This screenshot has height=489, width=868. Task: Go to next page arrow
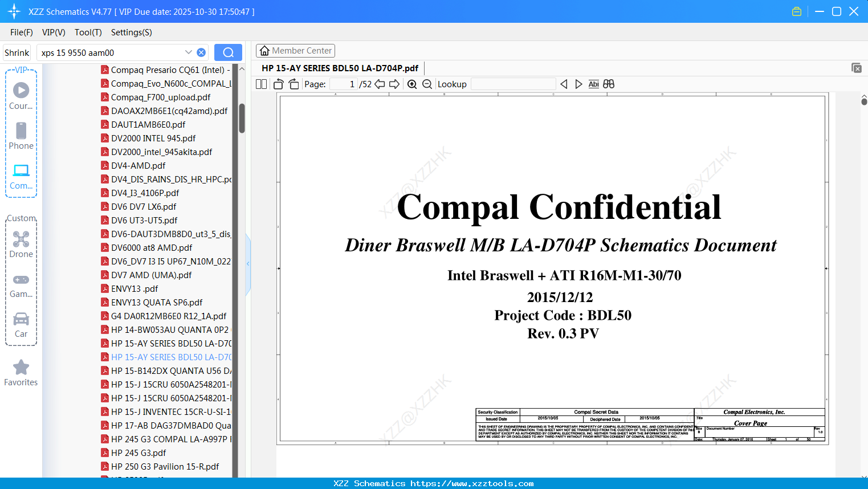point(394,84)
